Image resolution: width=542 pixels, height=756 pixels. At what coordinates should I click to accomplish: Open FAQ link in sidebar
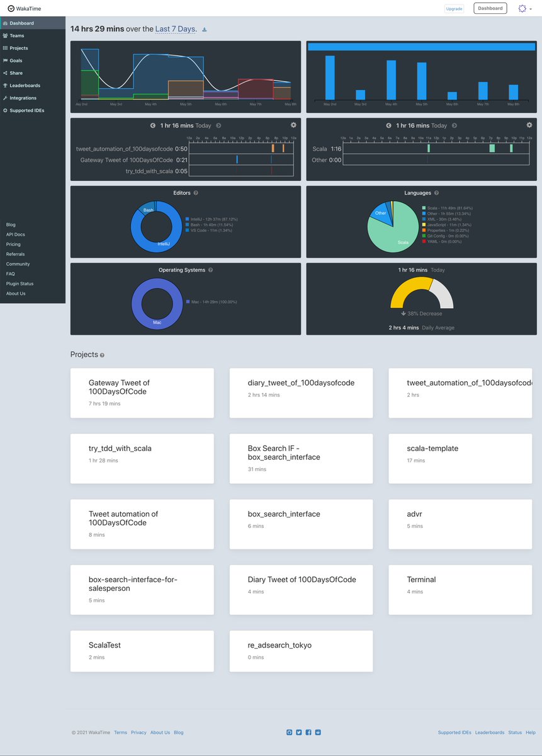click(x=10, y=274)
